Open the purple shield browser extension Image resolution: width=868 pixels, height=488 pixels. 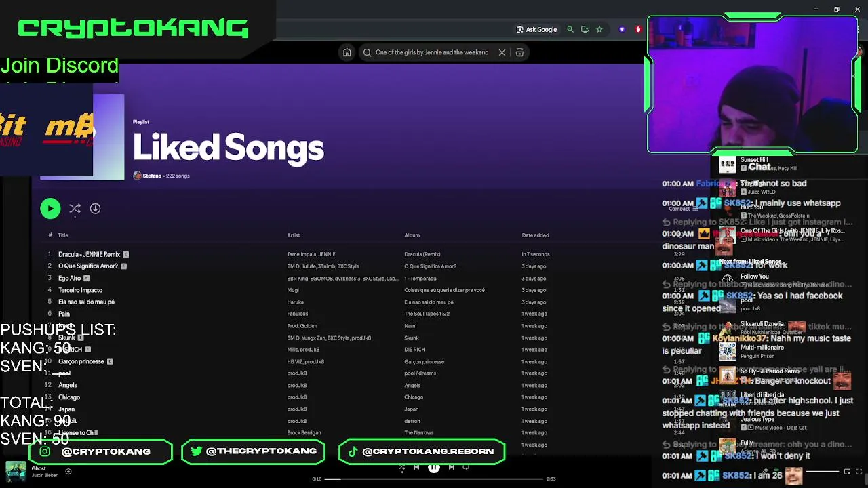[x=622, y=29]
